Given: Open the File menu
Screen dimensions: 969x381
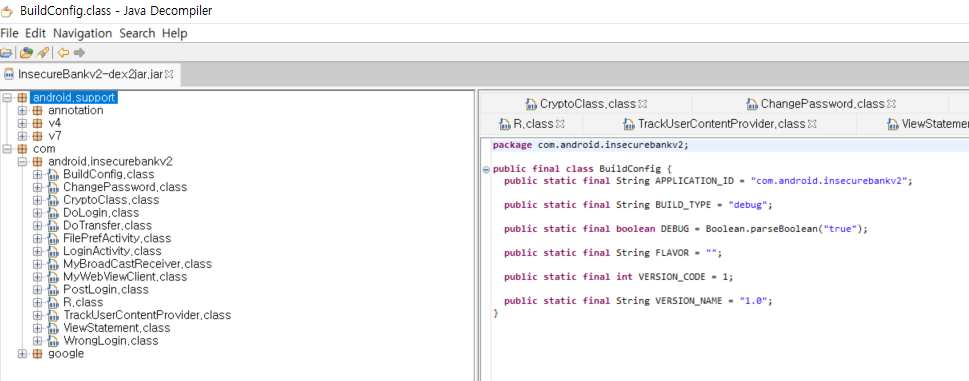Looking at the screenshot, I should click(x=9, y=33).
